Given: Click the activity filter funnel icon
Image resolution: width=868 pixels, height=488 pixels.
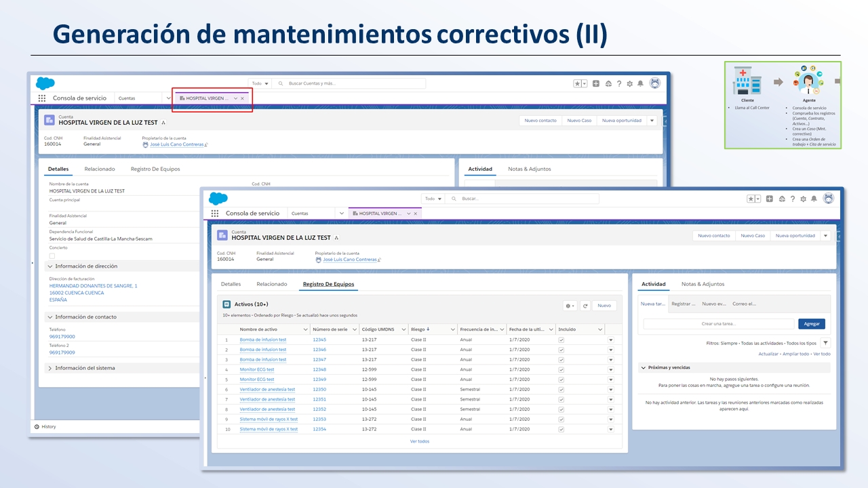Looking at the screenshot, I should [825, 343].
